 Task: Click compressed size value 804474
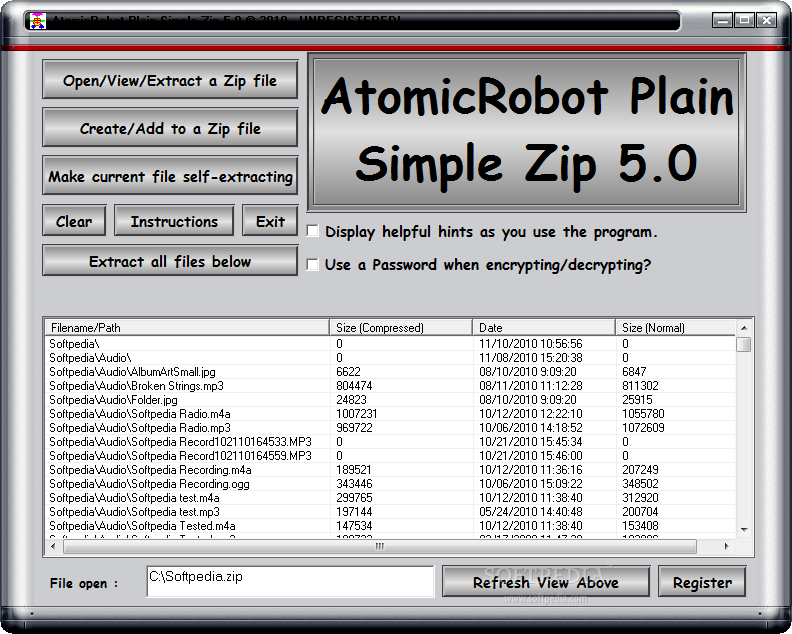click(x=354, y=385)
